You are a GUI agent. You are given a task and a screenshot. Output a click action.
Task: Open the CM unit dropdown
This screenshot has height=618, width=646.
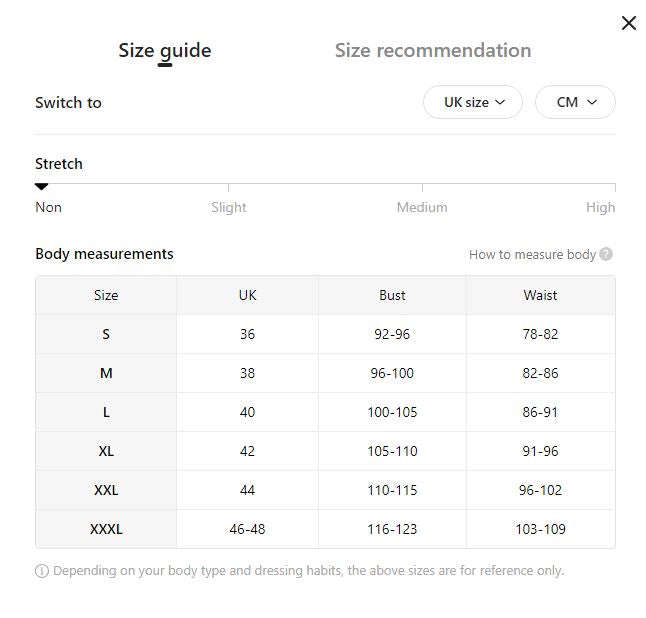[x=575, y=102]
